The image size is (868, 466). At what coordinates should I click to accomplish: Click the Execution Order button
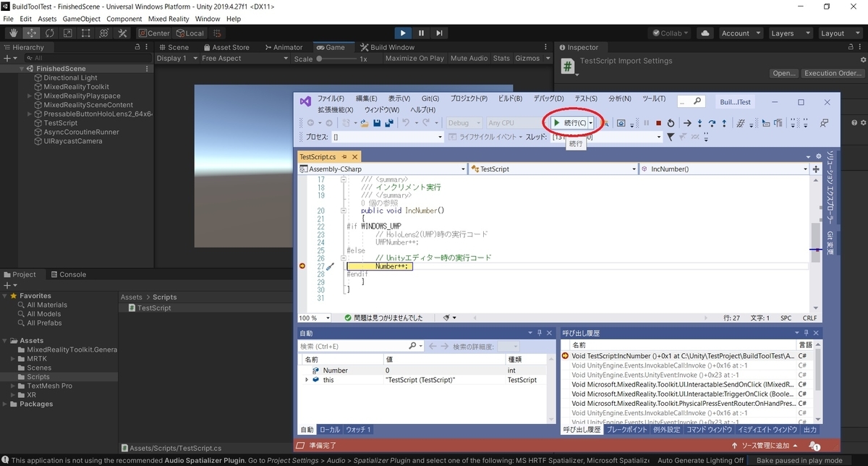click(831, 73)
